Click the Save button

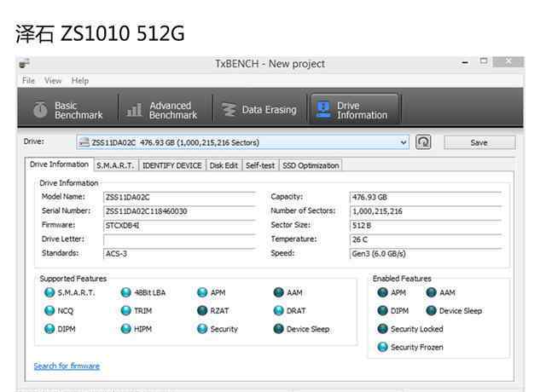(479, 142)
